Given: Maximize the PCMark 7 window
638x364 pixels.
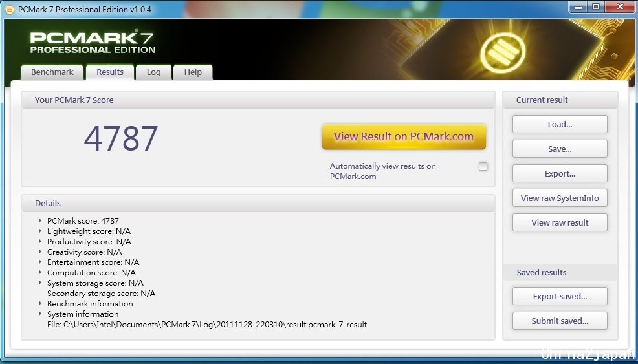Looking at the screenshot, I should pos(596,6).
